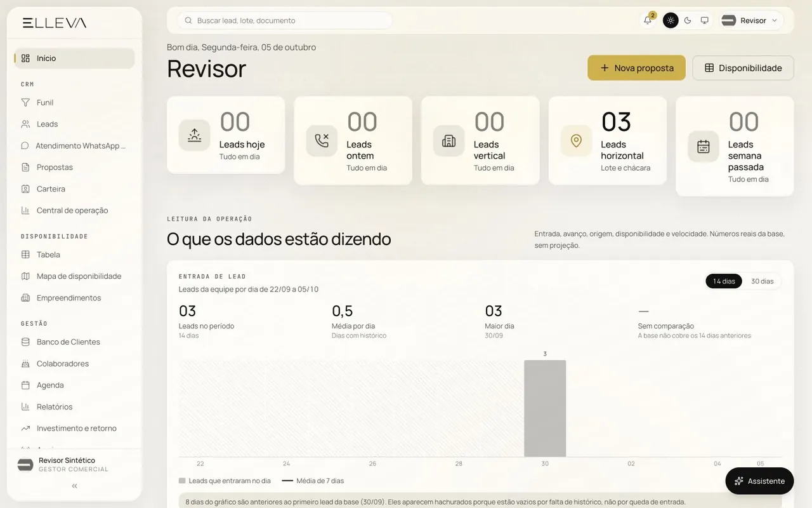Click the Maior dia 30/09 stat
Image resolution: width=812 pixels, height=508 pixels.
(500, 321)
